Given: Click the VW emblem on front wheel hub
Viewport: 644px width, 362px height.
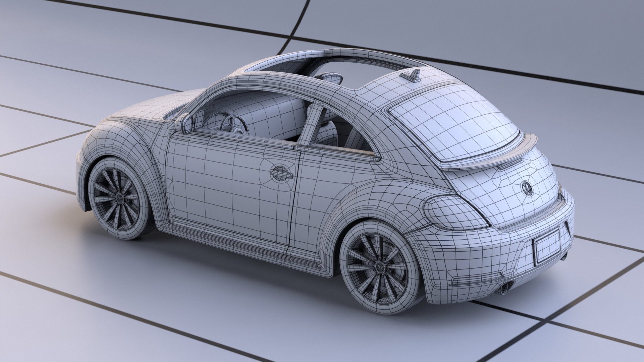Looking at the screenshot, I should click(119, 198).
